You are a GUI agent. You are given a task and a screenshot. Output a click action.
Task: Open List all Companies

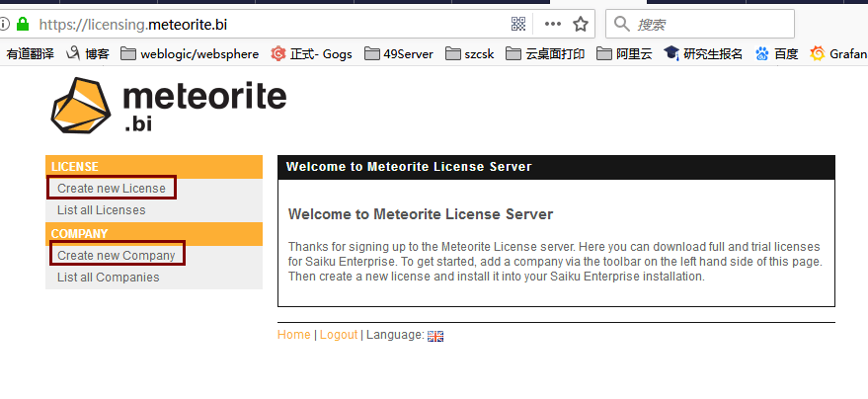point(109,278)
